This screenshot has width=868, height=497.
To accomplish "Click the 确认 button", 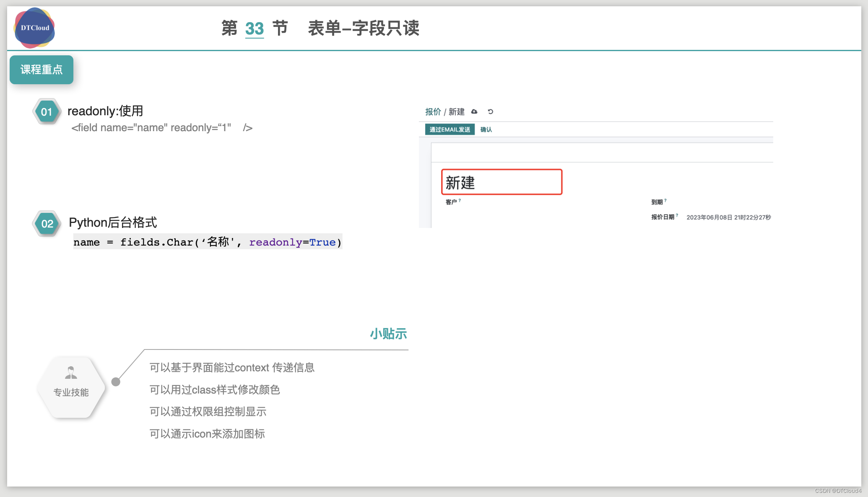I will click(485, 129).
